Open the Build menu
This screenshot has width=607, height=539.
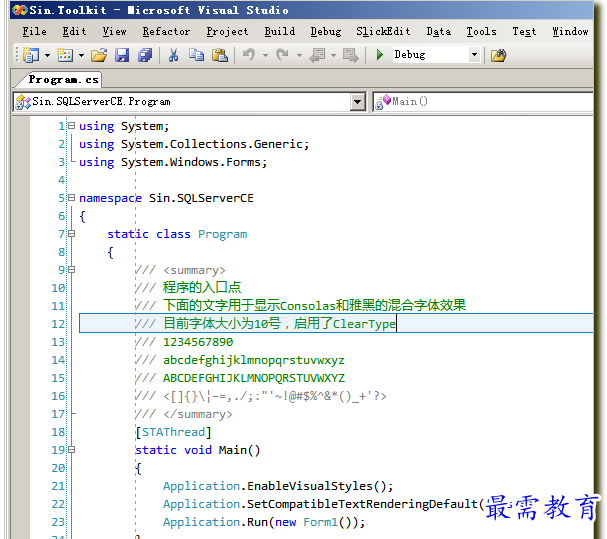coord(279,31)
